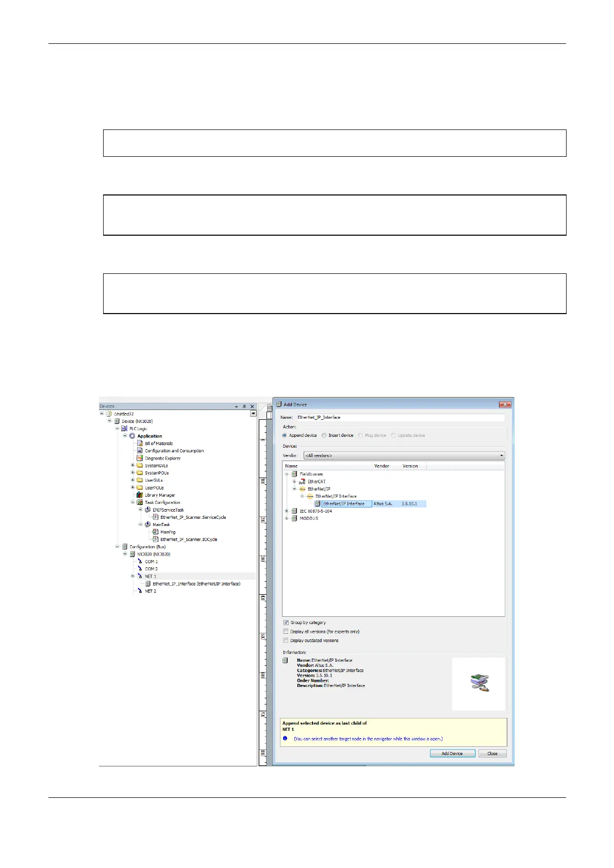The width and height of the screenshot is (614, 868).
Task: Select the Configuration and Consumption icon
Action: [x=140, y=451]
